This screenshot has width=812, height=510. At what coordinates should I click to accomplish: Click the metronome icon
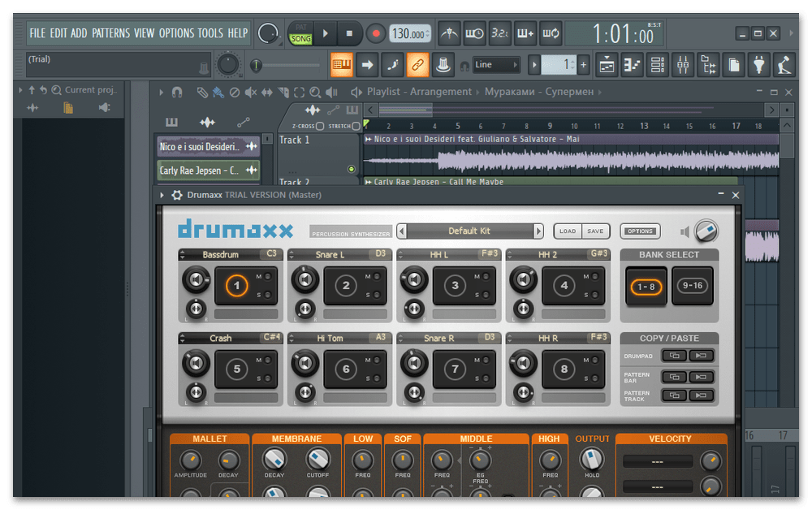449,34
